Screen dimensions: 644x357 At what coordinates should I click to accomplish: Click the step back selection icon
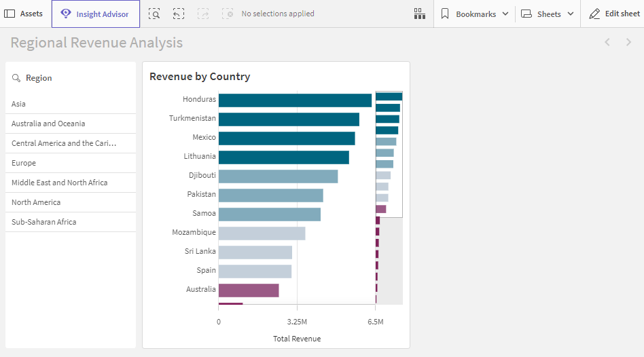[178, 14]
